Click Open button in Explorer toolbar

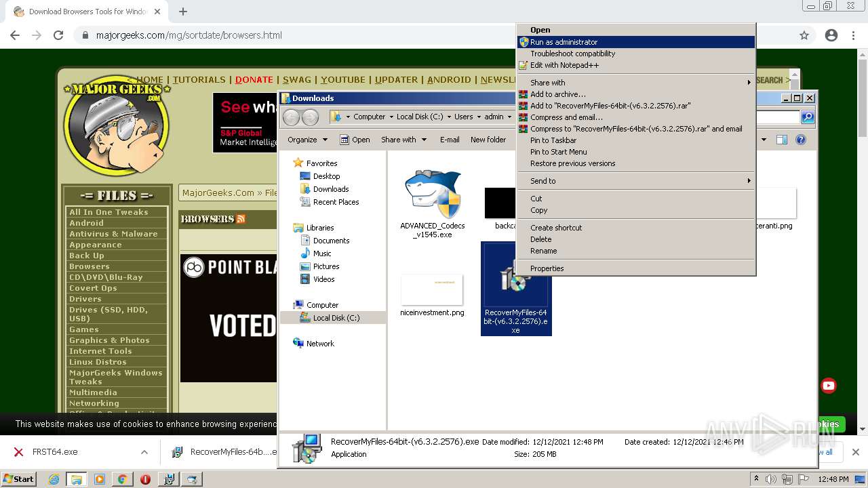(355, 140)
